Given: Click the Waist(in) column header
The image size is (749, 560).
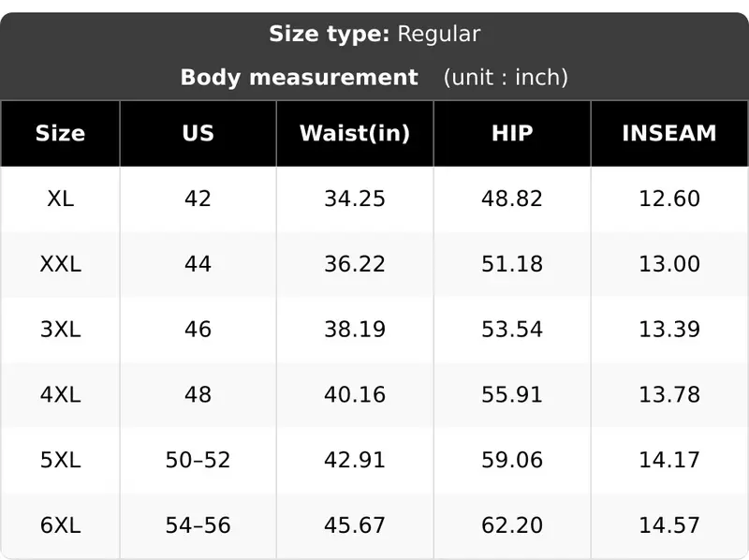Looking at the screenshot, I should [x=355, y=133].
